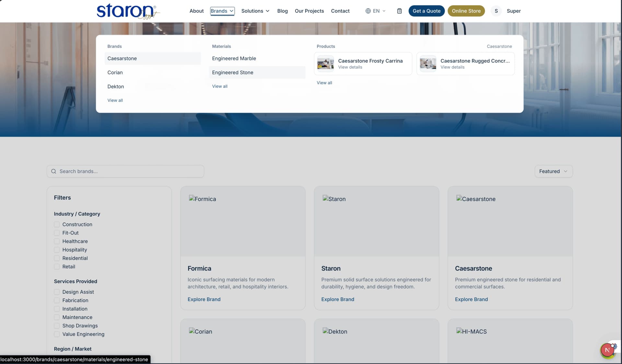The width and height of the screenshot is (622, 364).
Task: Choose Engineered Stone material
Action: pos(257,73)
